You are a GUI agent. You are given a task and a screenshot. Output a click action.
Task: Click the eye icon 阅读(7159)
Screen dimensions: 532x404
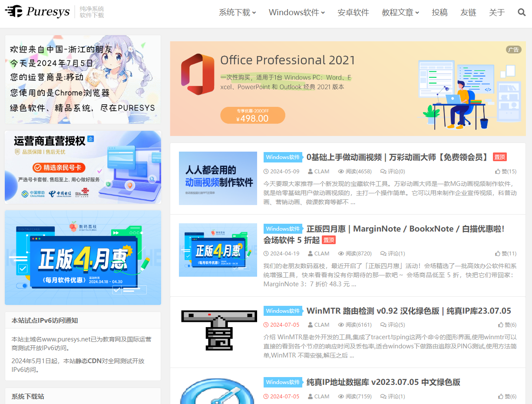click(x=341, y=397)
